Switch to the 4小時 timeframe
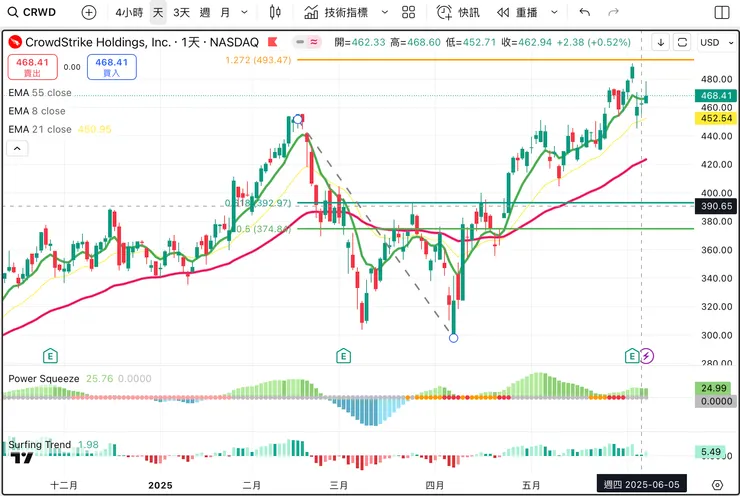The image size is (740, 496). tap(129, 12)
